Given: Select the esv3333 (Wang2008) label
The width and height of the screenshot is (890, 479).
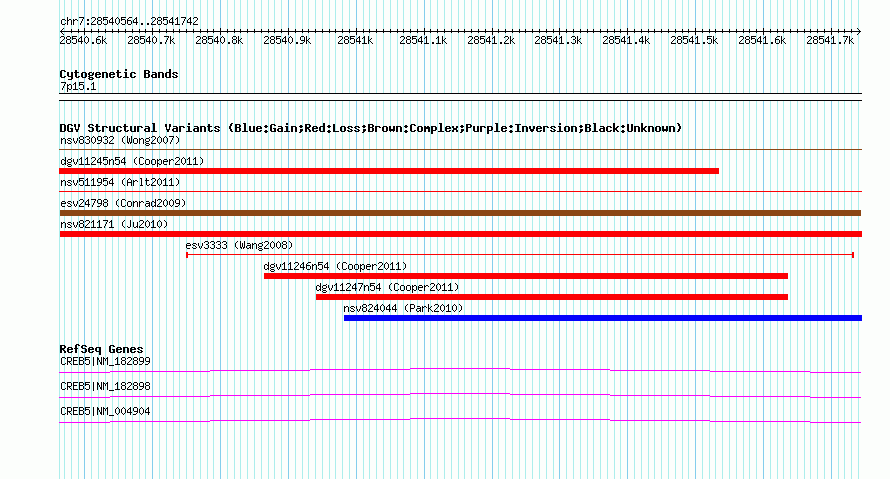Looking at the screenshot, I should pyautogui.click(x=240, y=245).
